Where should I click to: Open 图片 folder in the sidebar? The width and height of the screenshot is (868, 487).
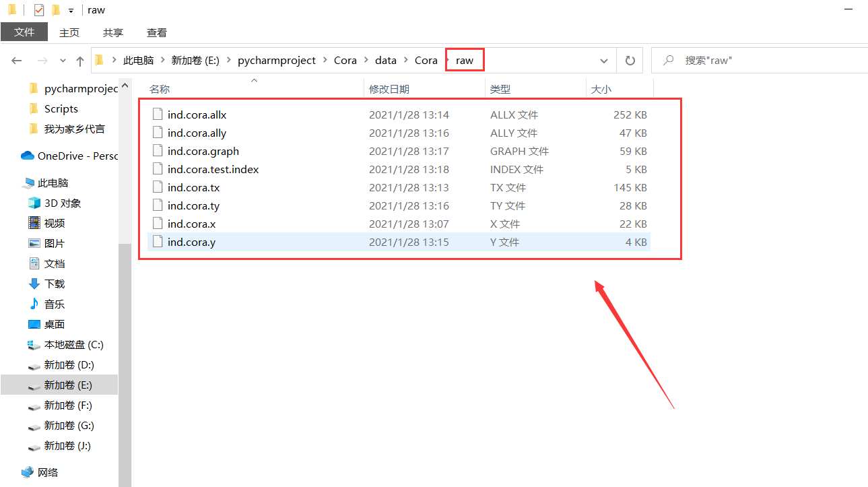(55, 244)
